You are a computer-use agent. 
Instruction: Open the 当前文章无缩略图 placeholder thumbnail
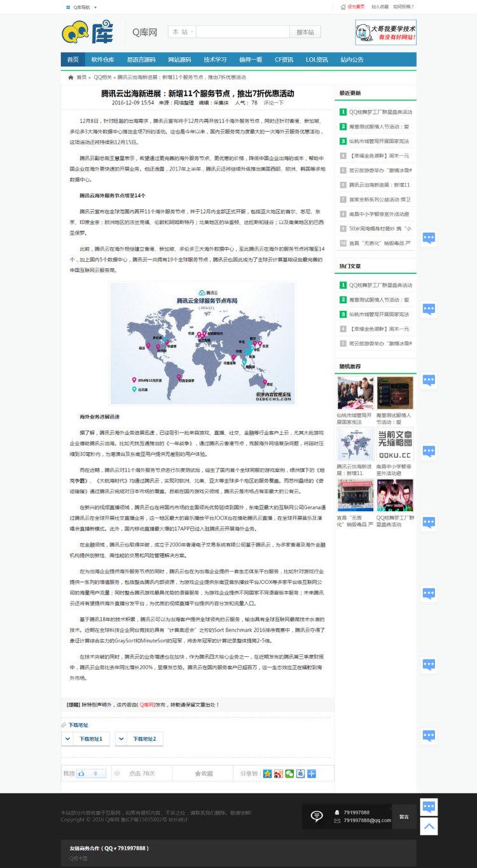pos(395,444)
